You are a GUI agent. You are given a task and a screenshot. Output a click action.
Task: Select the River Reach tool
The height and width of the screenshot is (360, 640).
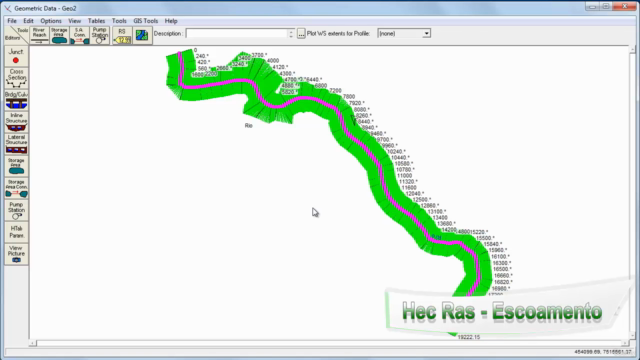click(39, 36)
